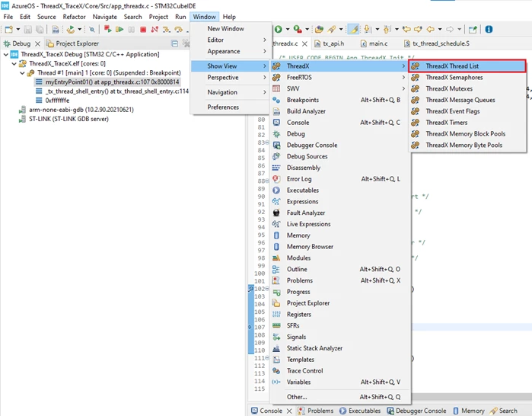Screen dimensions: 532x416
Task: Open the SFRs view
Action: [339, 325]
